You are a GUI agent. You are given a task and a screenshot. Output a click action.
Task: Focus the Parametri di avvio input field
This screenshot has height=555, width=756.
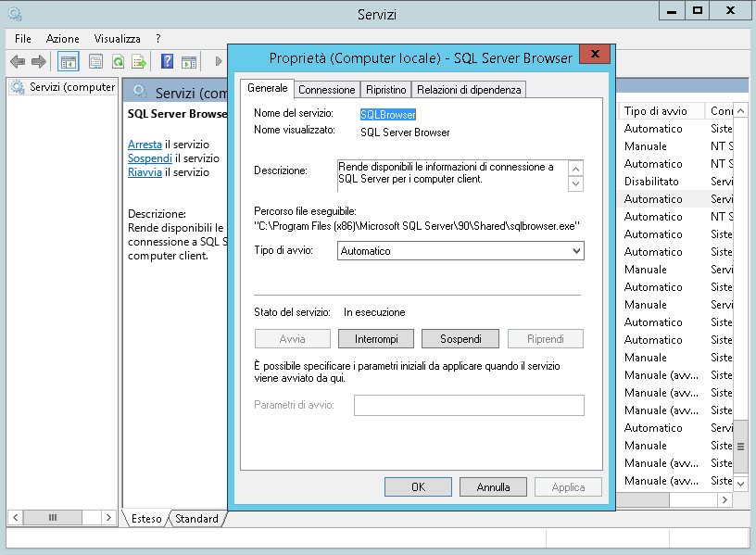pos(469,405)
